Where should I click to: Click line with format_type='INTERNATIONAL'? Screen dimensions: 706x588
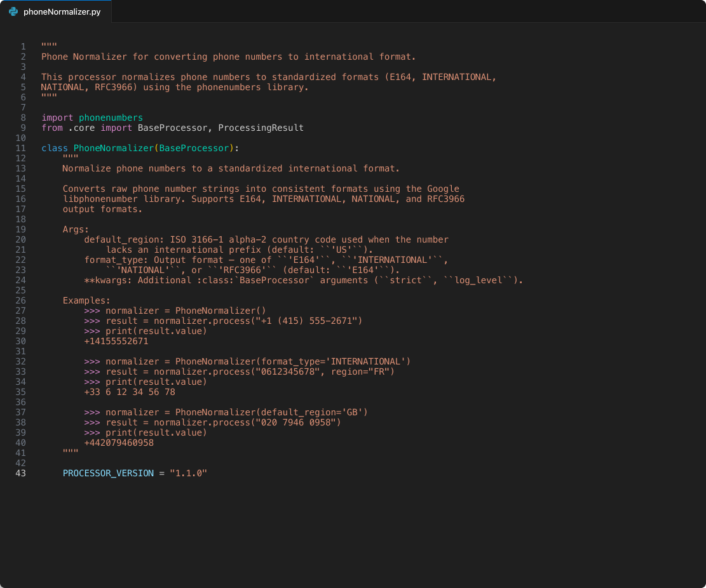(x=247, y=362)
